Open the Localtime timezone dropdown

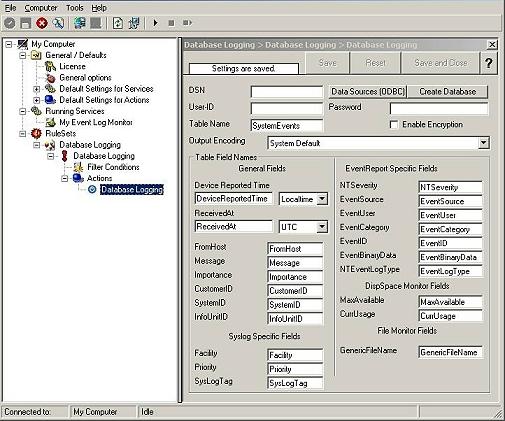click(x=322, y=199)
